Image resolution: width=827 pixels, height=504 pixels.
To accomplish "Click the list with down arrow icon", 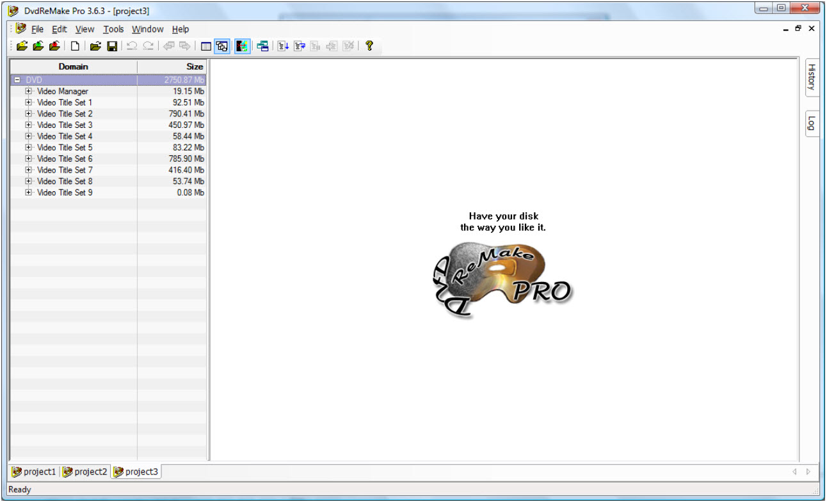I will 284,46.
